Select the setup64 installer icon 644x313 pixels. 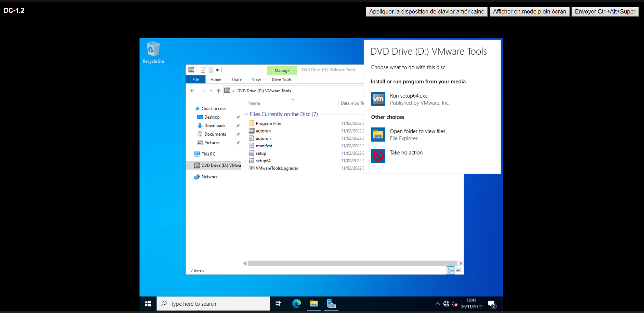pos(252,160)
